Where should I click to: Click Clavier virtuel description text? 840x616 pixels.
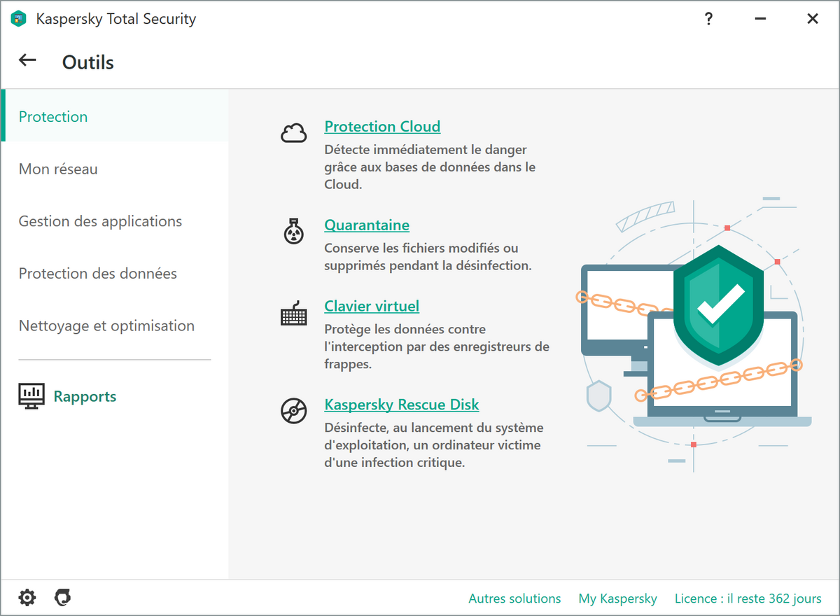tap(437, 346)
